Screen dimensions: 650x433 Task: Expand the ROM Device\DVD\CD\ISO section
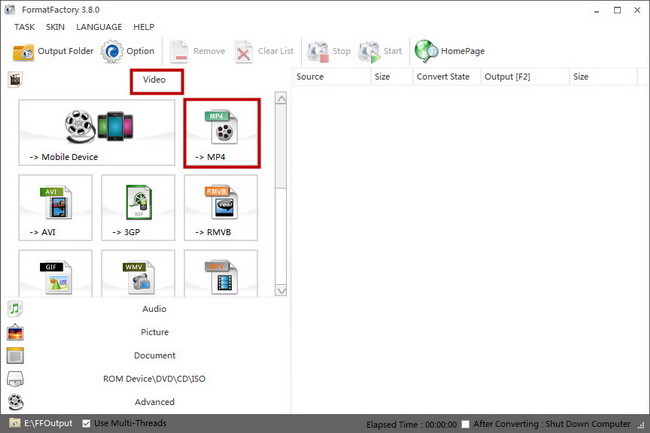tap(154, 379)
